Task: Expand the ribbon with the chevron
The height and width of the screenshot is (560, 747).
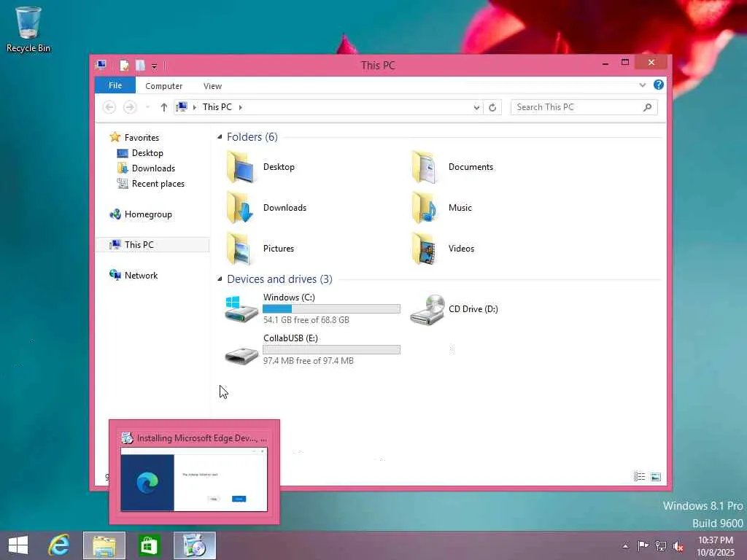Action: pyautogui.click(x=642, y=85)
